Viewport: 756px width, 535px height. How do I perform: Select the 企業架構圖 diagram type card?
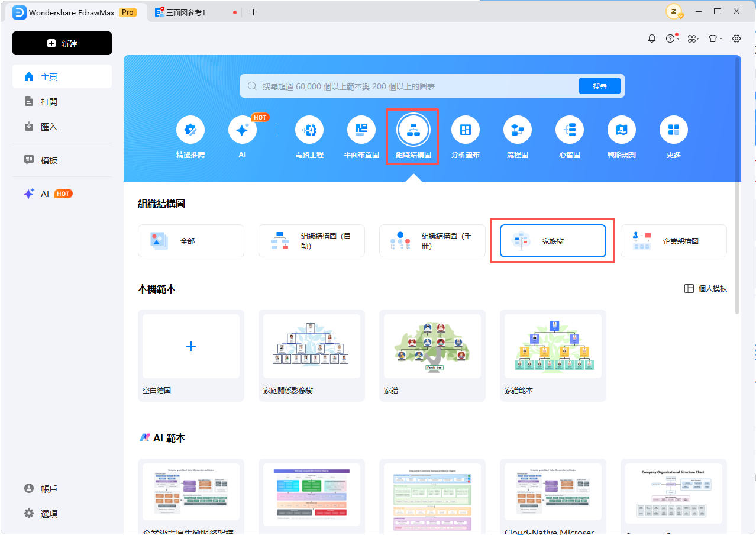pyautogui.click(x=673, y=241)
